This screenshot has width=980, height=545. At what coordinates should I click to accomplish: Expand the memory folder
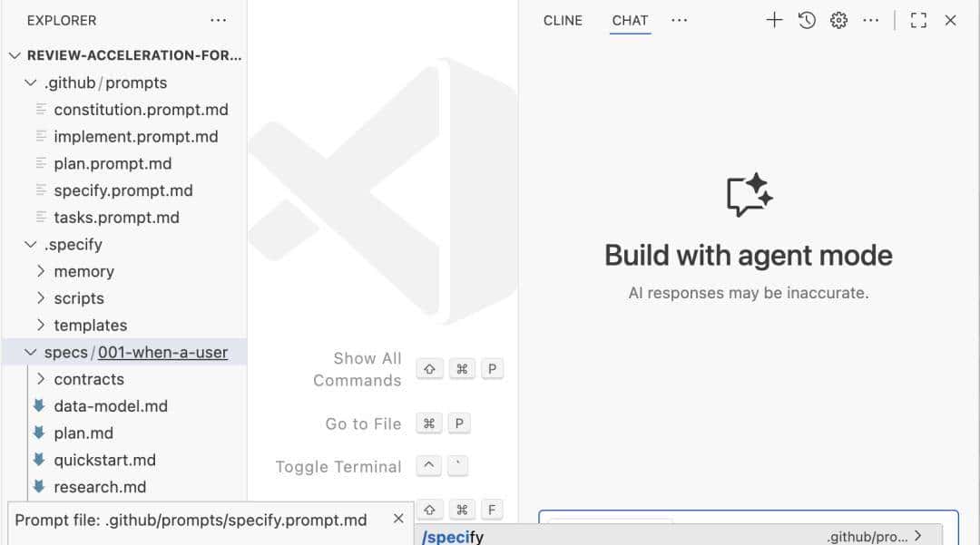(x=83, y=271)
